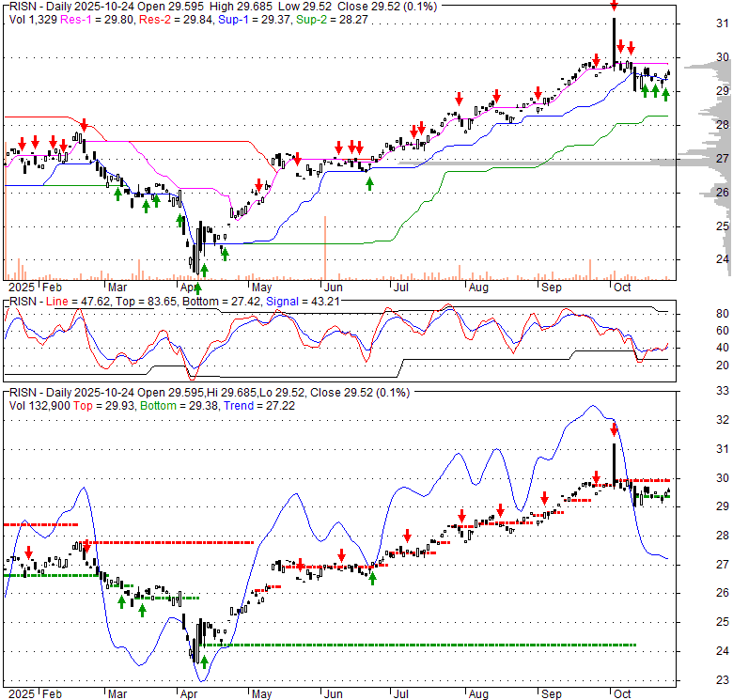Click the Apr month label on top chart axis
Image resolution: width=733 pixels, height=700 pixels.
[191, 287]
